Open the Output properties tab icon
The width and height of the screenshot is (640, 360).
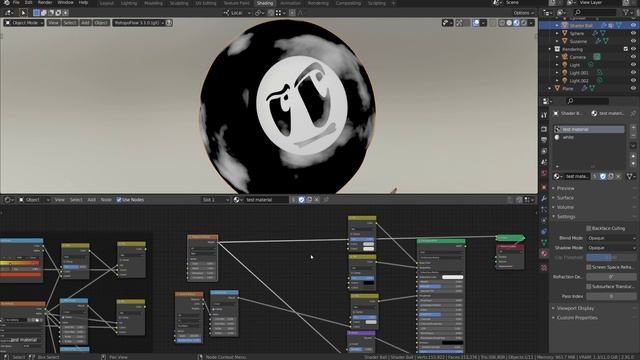pos(544,140)
